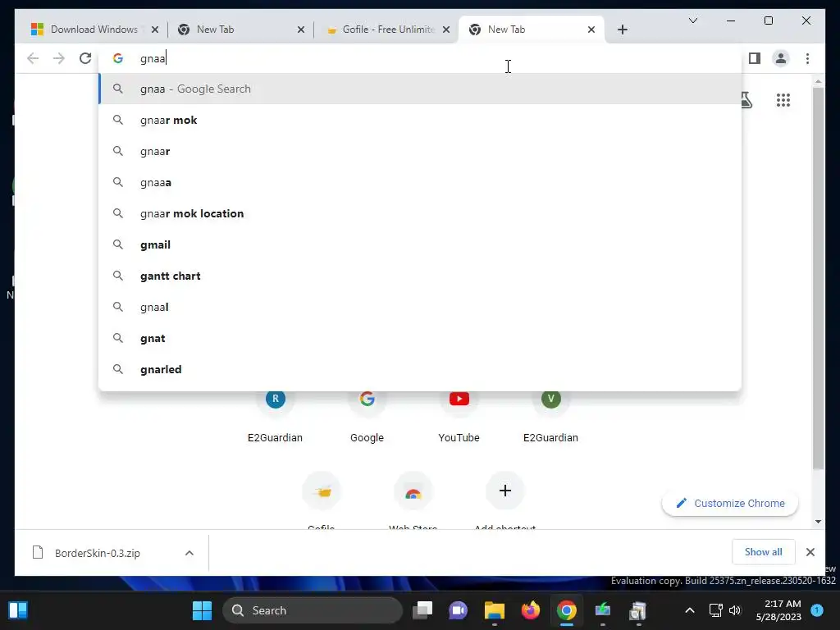Open Chrome three-dot menu

tap(807, 58)
